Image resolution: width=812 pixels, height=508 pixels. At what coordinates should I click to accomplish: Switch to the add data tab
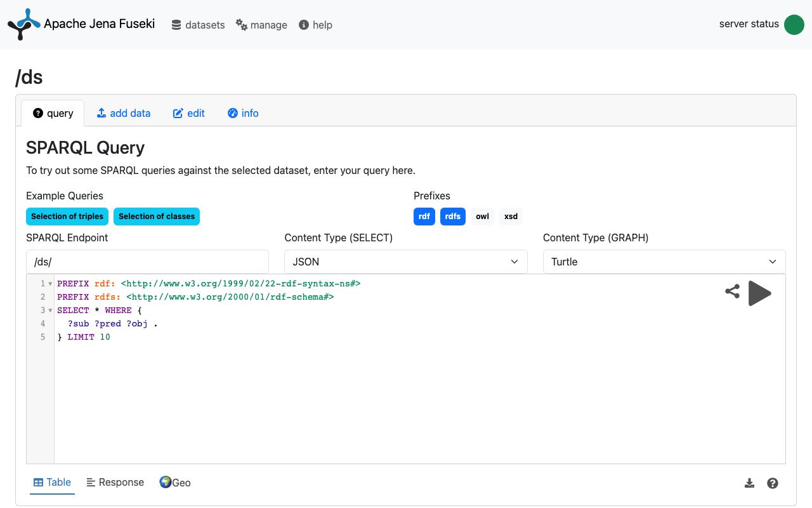point(124,113)
